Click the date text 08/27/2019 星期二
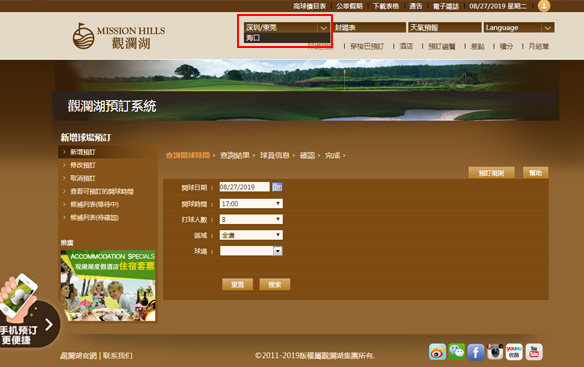Viewport: 584px width, 367px height. (x=498, y=6)
